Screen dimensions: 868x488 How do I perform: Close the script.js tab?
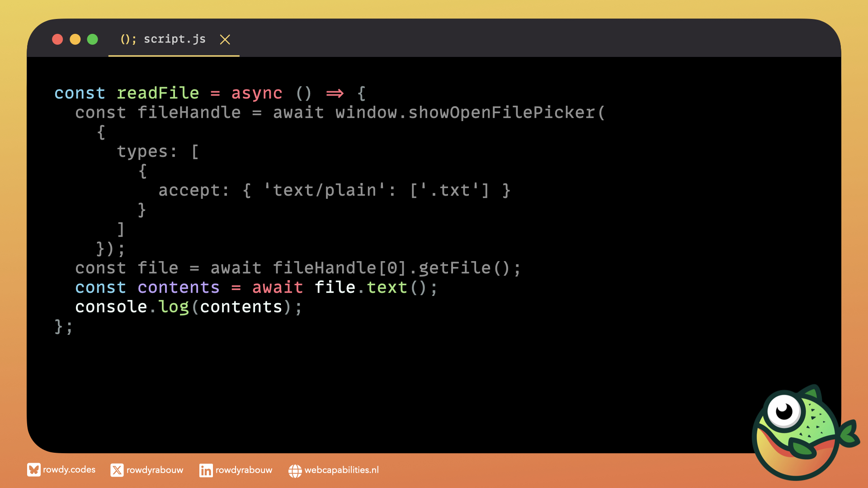tap(225, 40)
